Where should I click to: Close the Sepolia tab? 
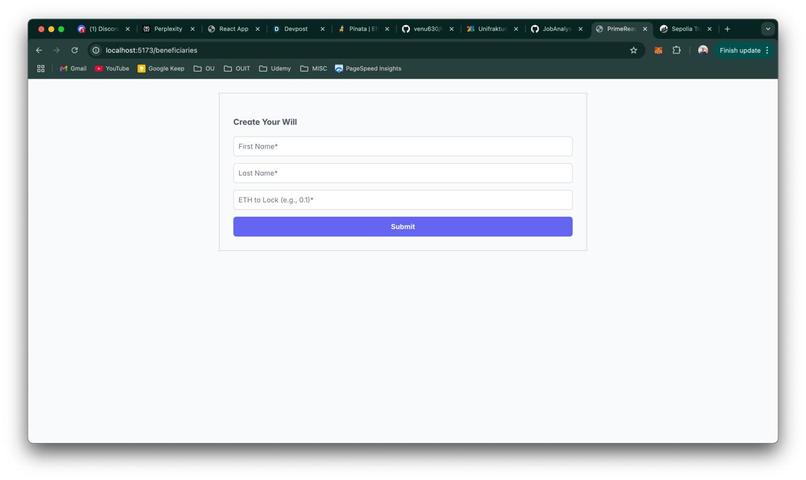point(709,29)
